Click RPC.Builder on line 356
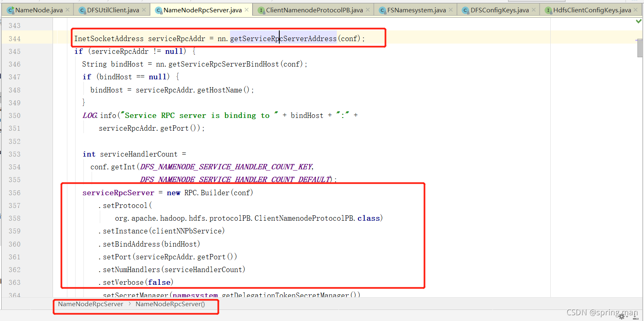 [x=207, y=193]
